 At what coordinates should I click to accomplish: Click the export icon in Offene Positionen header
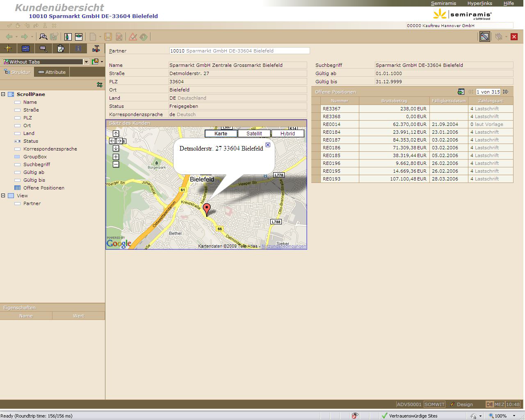point(461,92)
